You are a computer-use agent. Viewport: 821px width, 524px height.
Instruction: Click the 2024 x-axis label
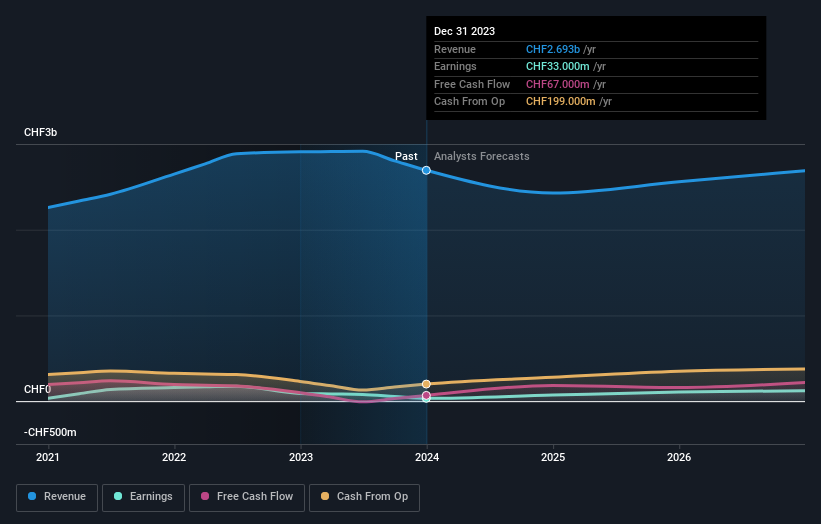[427, 458]
